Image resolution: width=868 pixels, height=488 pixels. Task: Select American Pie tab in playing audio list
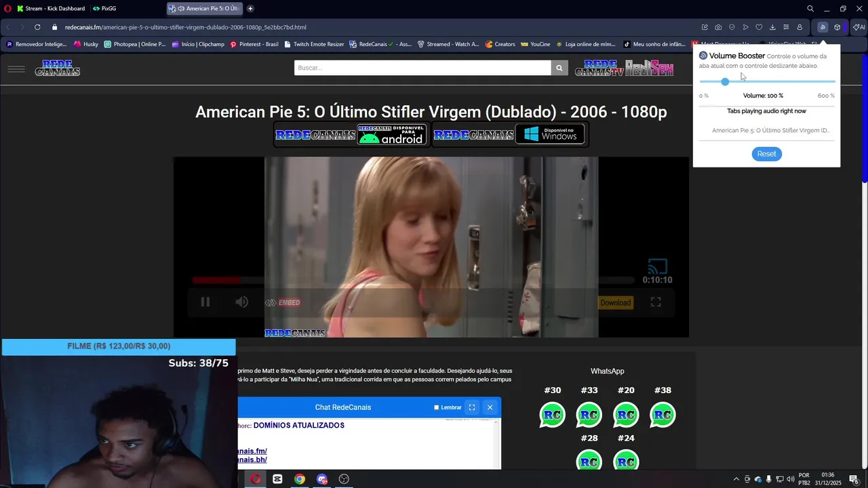[x=770, y=130]
